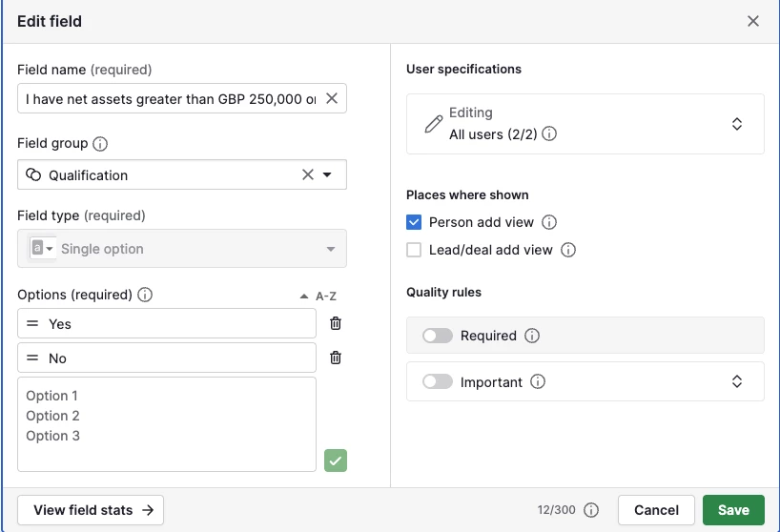Show info for Person add view
780x532 pixels.
coord(549,222)
